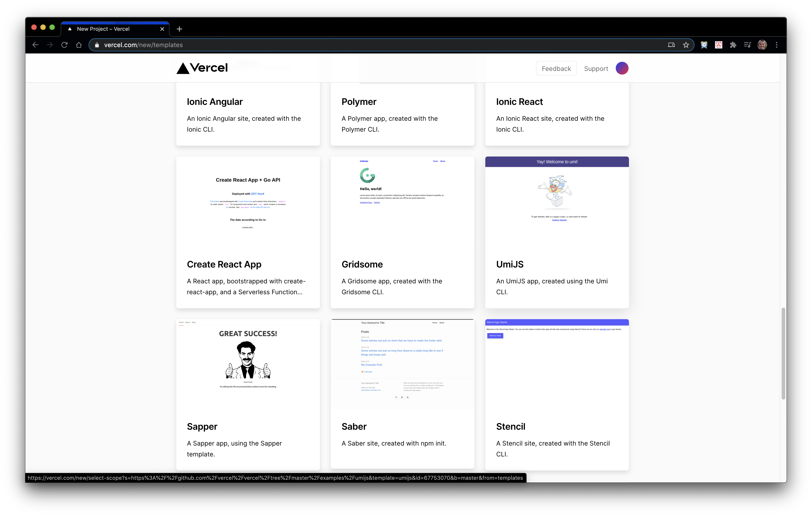The image size is (812, 516).
Task: Click the padlock site info icon
Action: pyautogui.click(x=97, y=45)
